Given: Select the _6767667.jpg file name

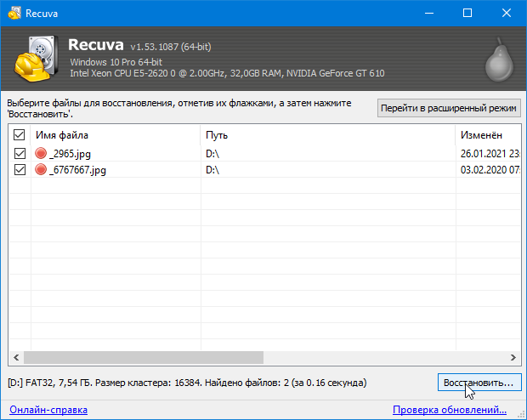Looking at the screenshot, I should coord(77,170).
